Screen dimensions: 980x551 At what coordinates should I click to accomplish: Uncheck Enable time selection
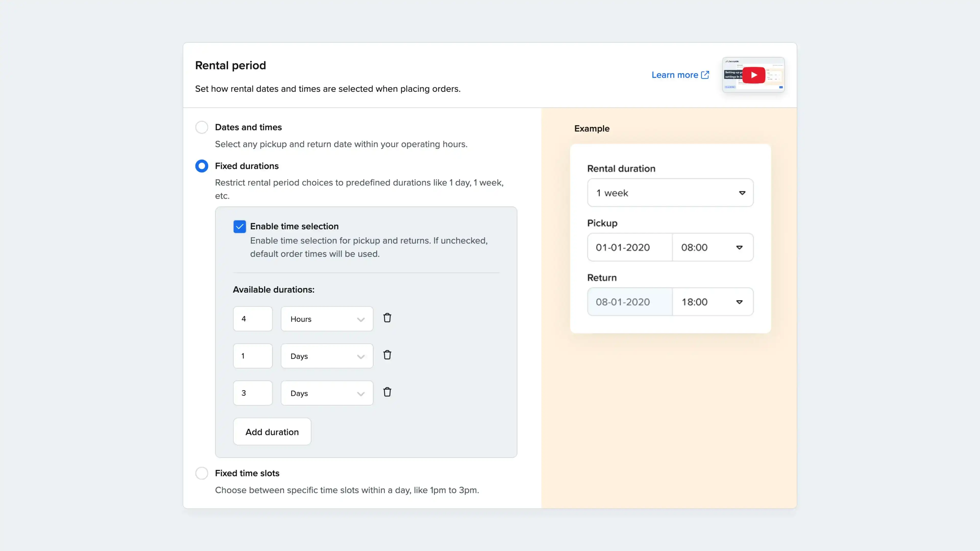240,226
